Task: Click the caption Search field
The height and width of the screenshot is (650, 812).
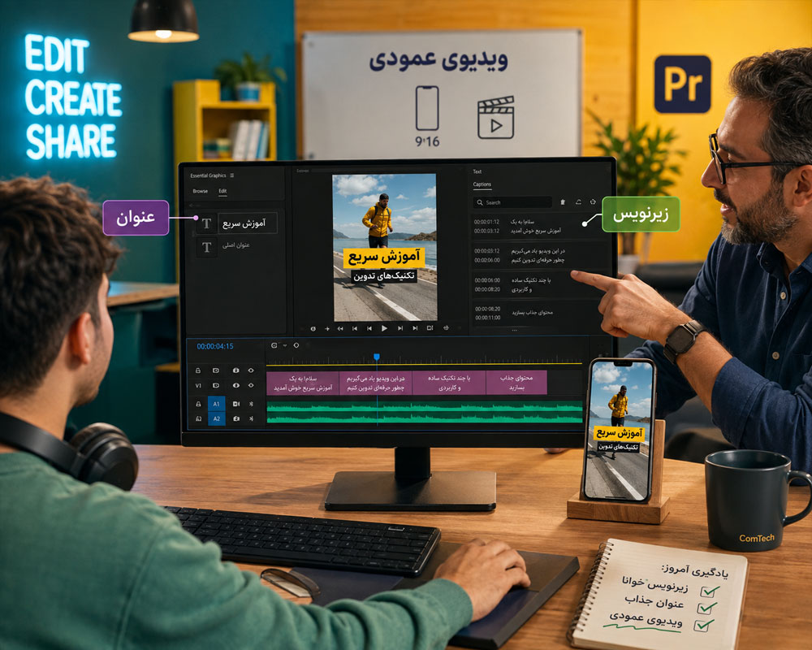Action: [512, 202]
